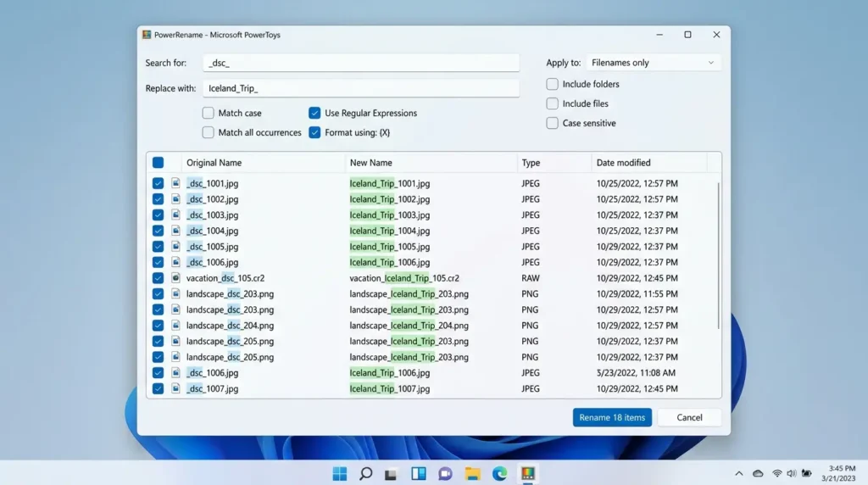
Task: Open taskbar clock showing 3:45 PM
Action: 838,473
